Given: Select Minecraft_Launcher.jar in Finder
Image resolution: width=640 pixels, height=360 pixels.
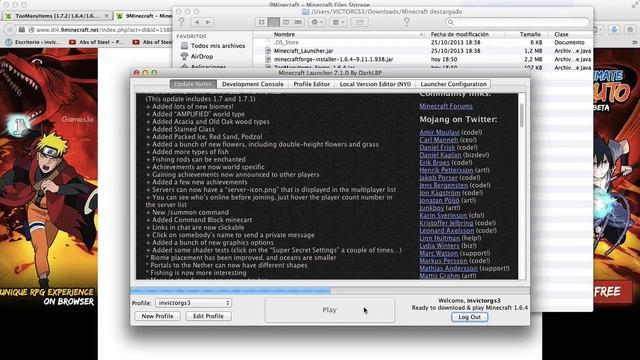Looking at the screenshot, I should (x=303, y=51).
